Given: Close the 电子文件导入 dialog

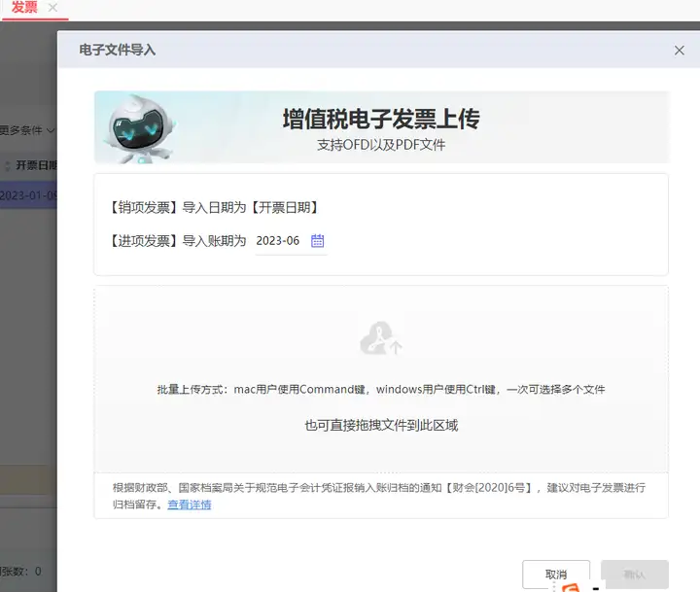Looking at the screenshot, I should point(679,51).
